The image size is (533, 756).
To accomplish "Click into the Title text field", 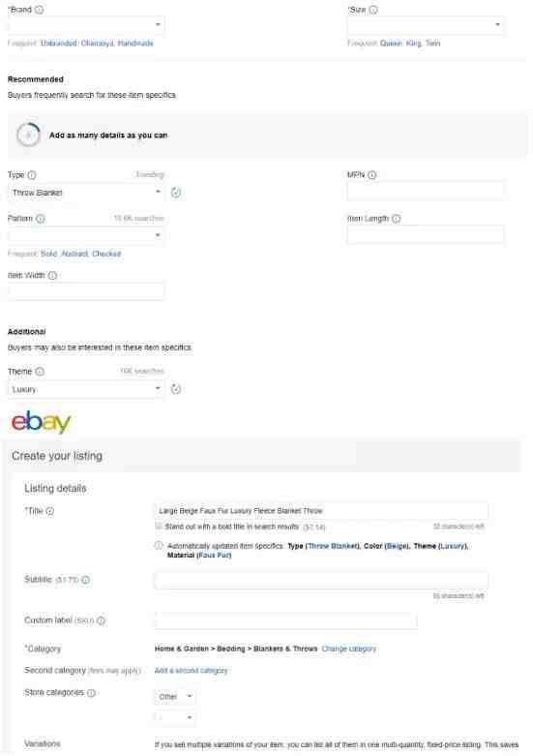I will tap(321, 511).
